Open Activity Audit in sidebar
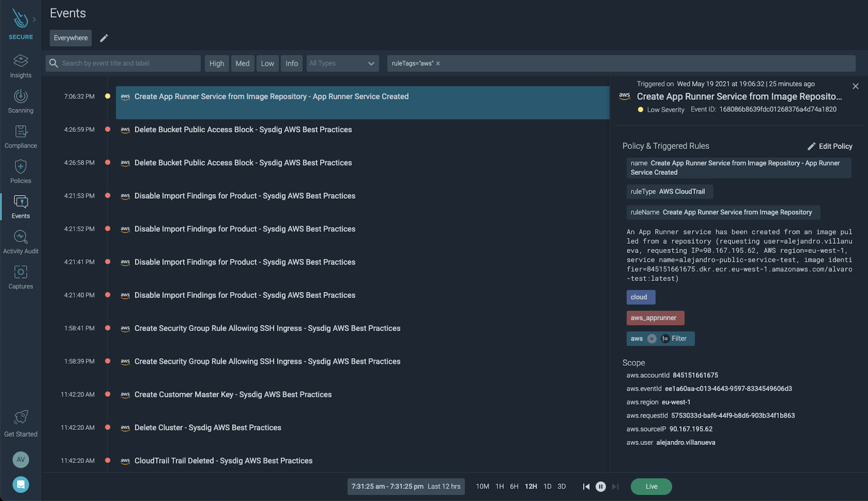Screen dimensions: 868x501 pos(20,242)
